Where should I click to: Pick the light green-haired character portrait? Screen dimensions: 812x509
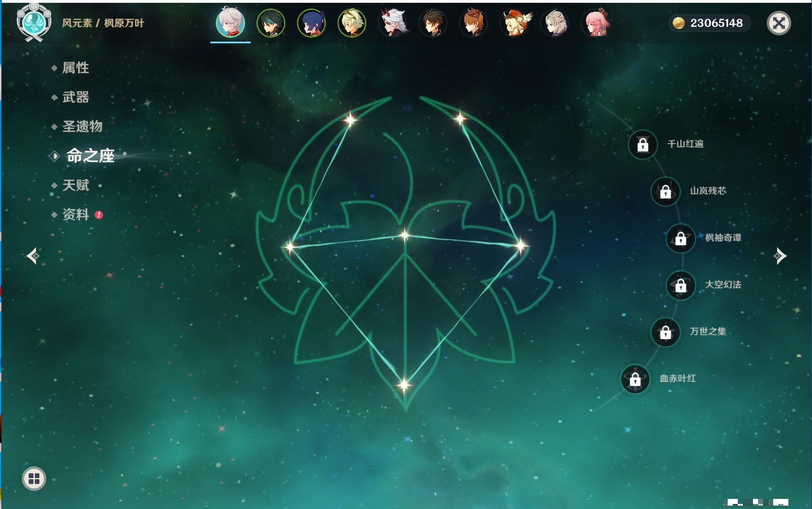pyautogui.click(x=352, y=23)
